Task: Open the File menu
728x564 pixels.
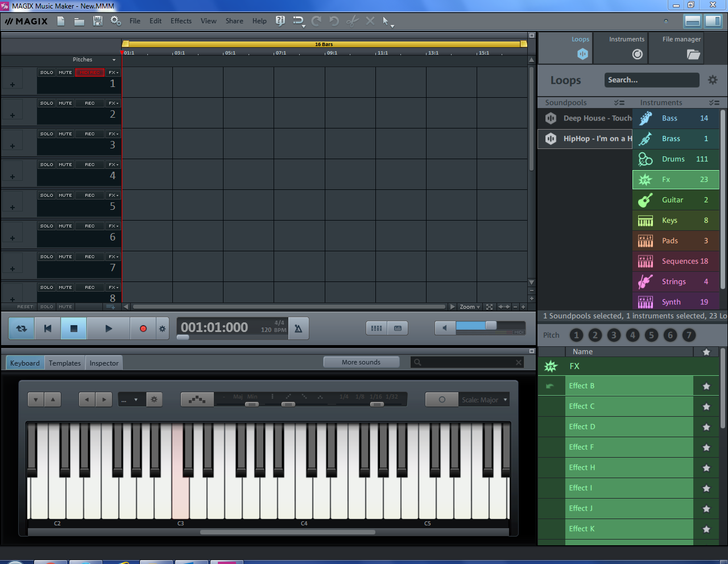Action: 135,21
